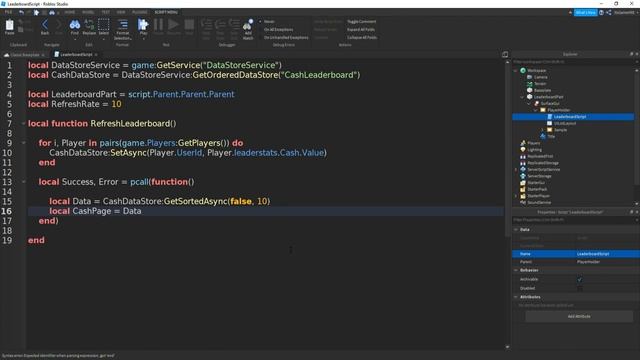Click the Lighting bulb icon in Explorer
This screenshot has height=360, width=640.
click(523, 150)
